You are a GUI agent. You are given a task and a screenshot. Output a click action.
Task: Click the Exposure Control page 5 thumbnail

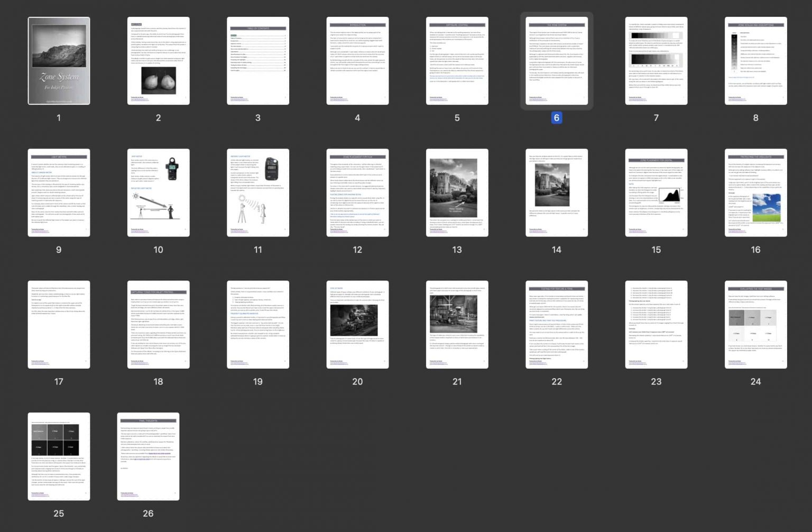[x=457, y=61]
